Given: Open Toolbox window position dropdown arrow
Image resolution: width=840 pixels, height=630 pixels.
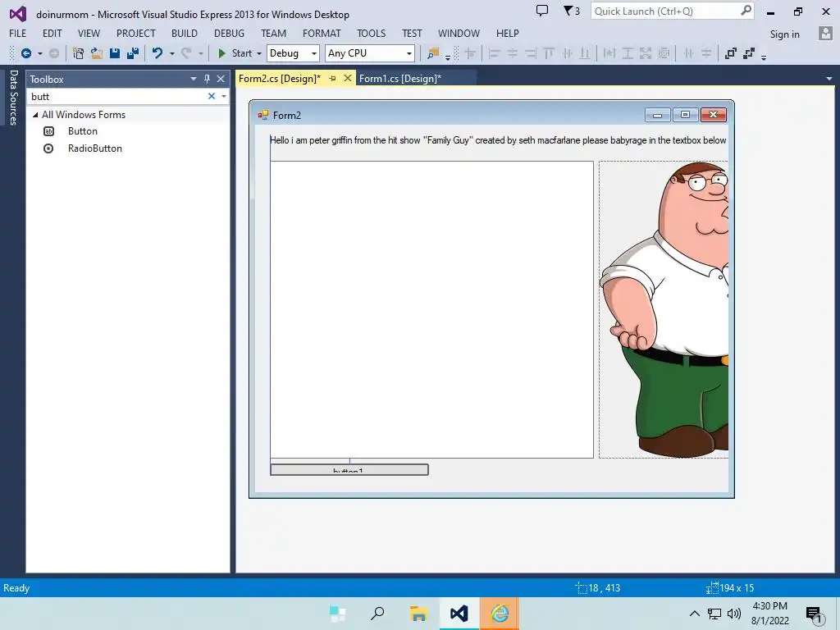Looking at the screenshot, I should point(194,79).
